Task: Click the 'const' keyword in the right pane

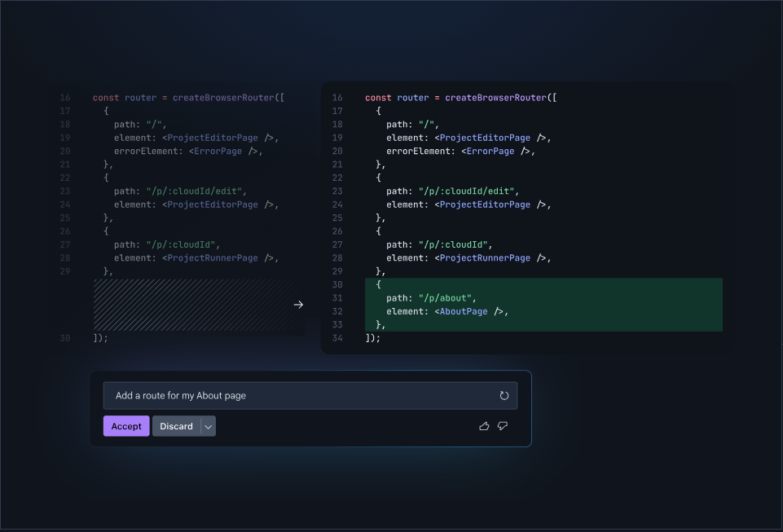Action: [x=378, y=98]
